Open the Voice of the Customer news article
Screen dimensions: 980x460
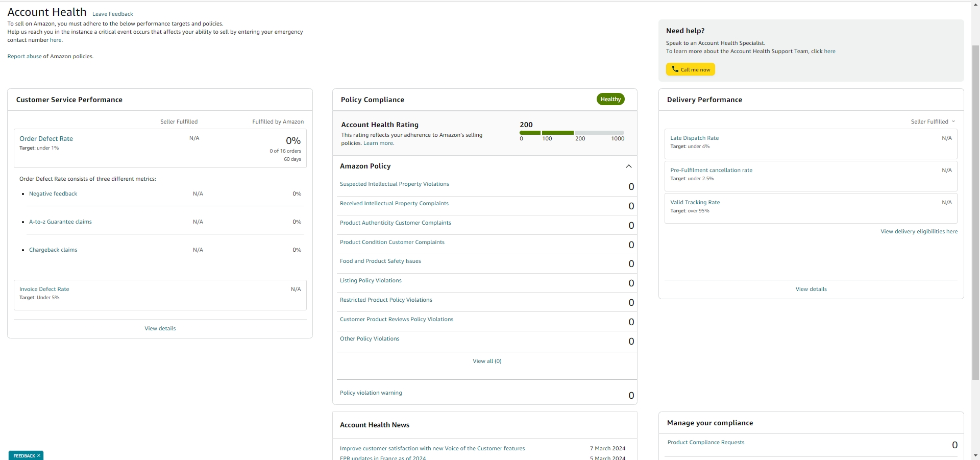tap(432, 448)
